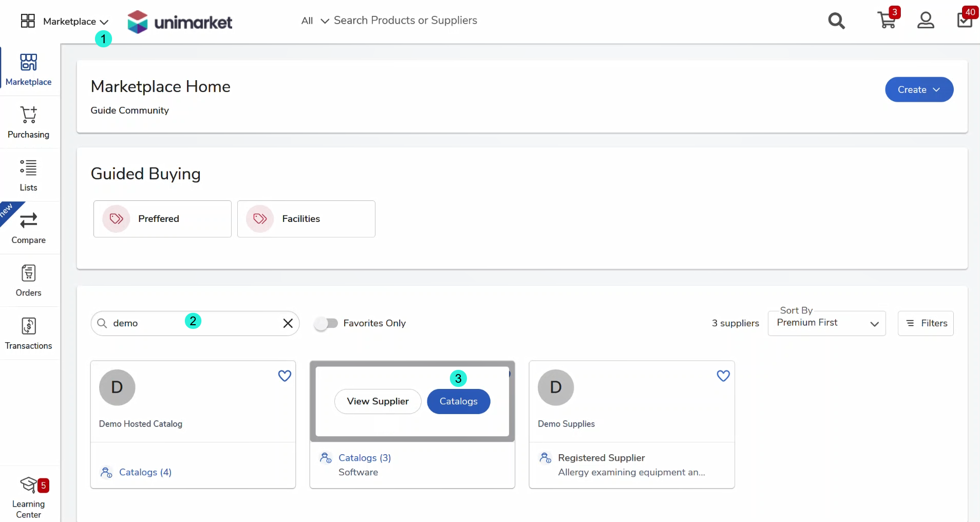980x522 pixels.
Task: Click the View Supplier button
Action: tap(378, 401)
